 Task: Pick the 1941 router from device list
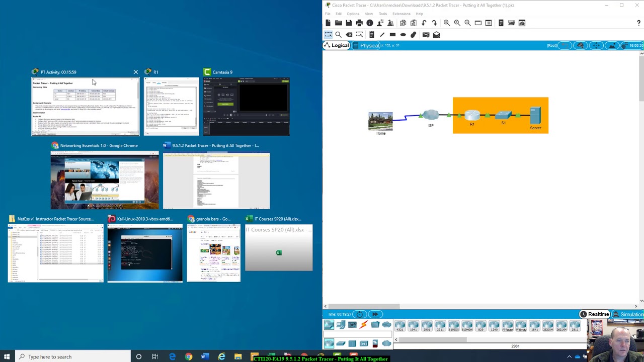[x=414, y=326]
